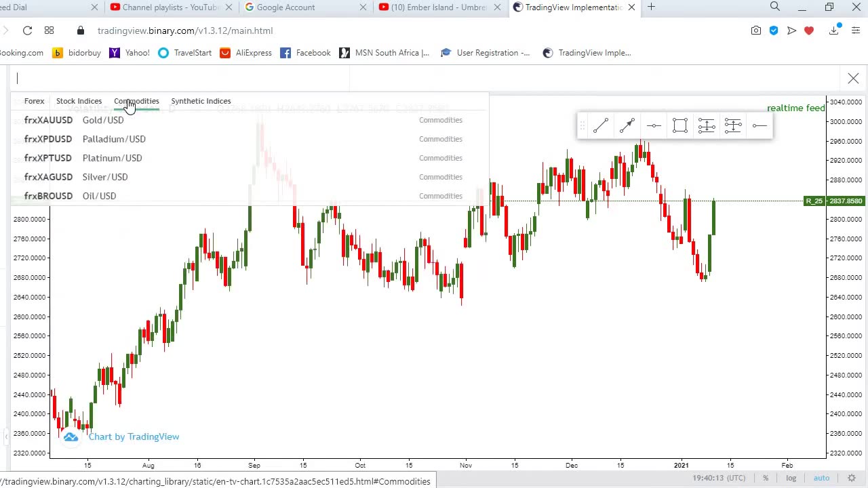The width and height of the screenshot is (868, 488).
Task: Reload the page with browser refresh icon
Action: 27,30
